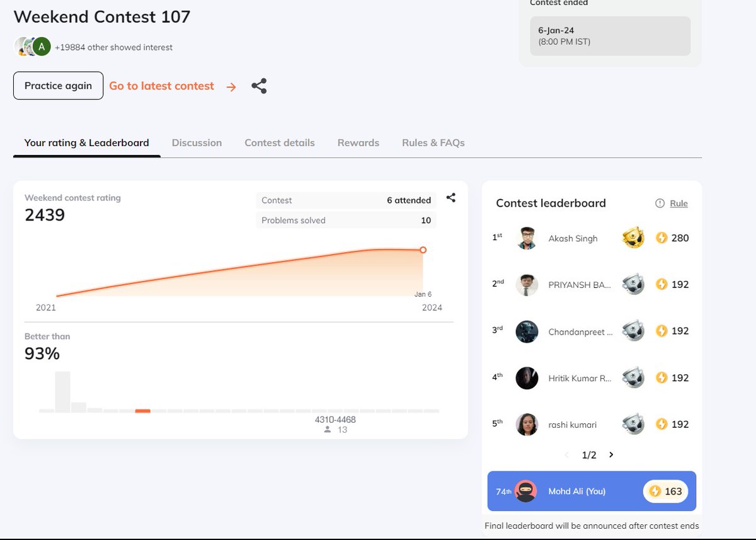Image resolution: width=756 pixels, height=540 pixels.
Task: Click lightning coin icon next to 280
Action: click(x=661, y=238)
